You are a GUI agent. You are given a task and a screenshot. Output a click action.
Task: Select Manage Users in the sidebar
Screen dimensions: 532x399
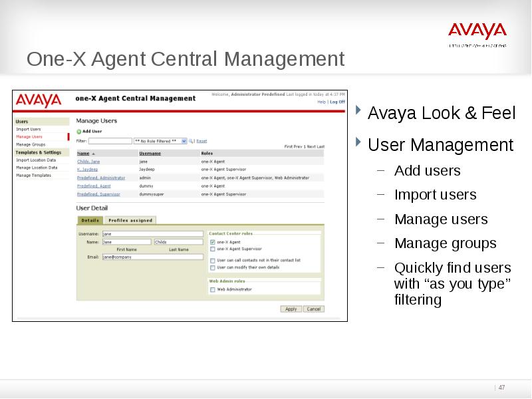coord(29,137)
